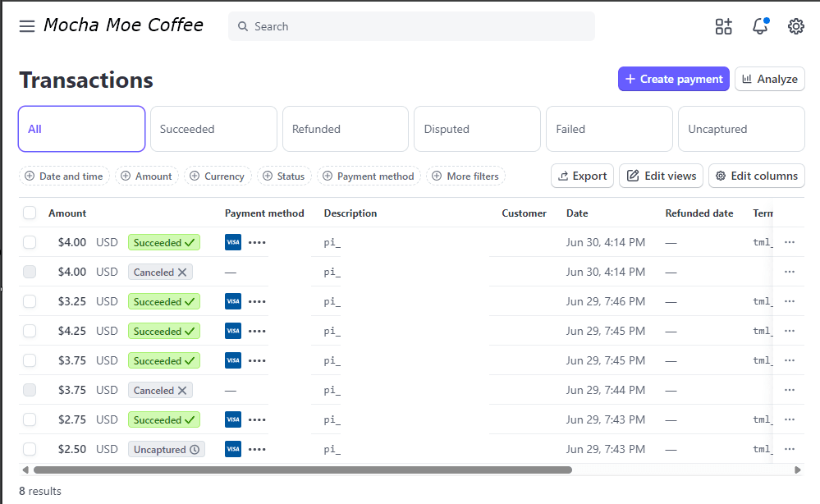Click the Analyze chart icon button
This screenshot has width=820, height=504.
click(x=749, y=79)
